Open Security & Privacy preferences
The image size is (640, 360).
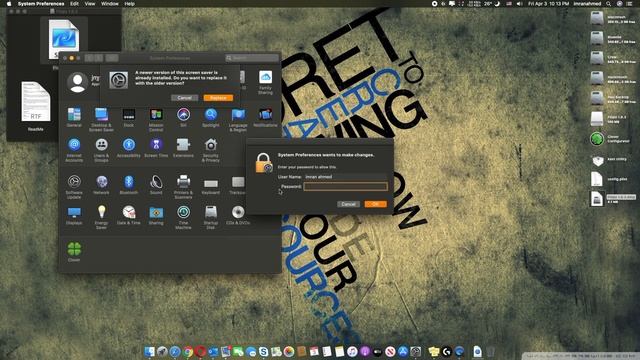tap(211, 150)
